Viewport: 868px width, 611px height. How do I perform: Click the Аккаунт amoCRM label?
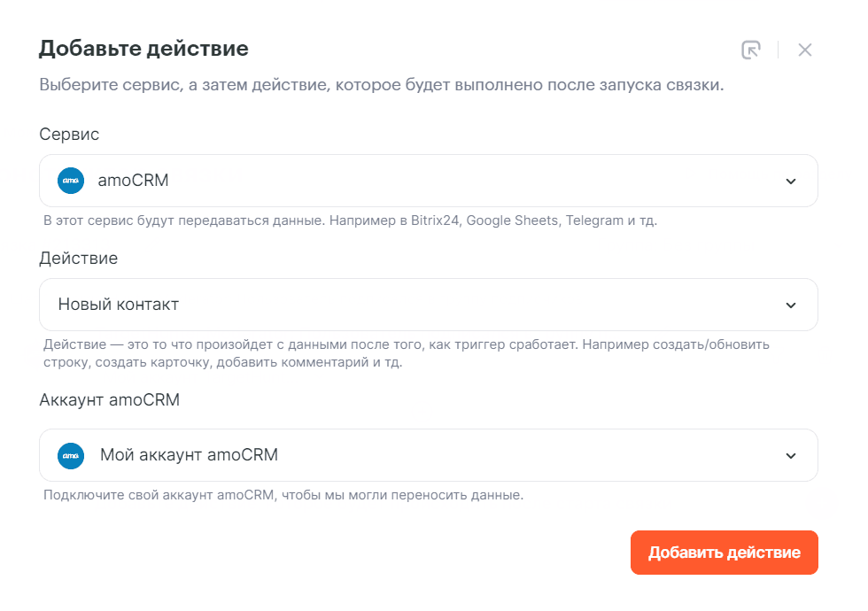point(110,400)
